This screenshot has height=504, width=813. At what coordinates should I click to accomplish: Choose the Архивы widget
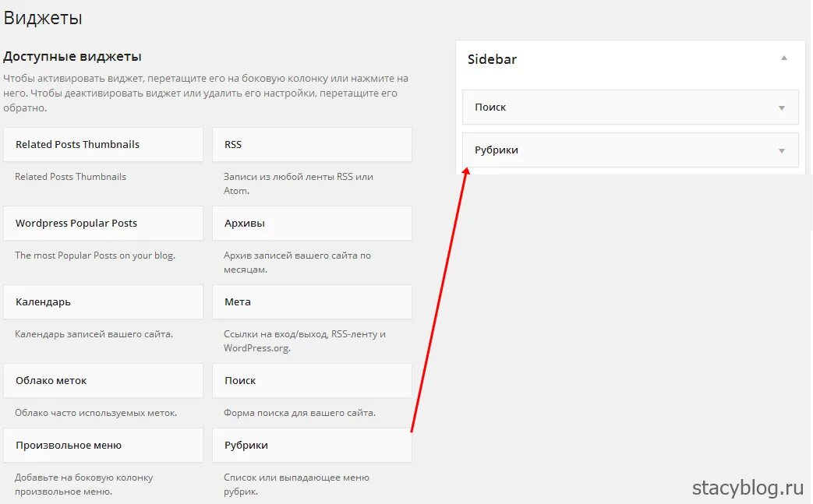point(312,224)
